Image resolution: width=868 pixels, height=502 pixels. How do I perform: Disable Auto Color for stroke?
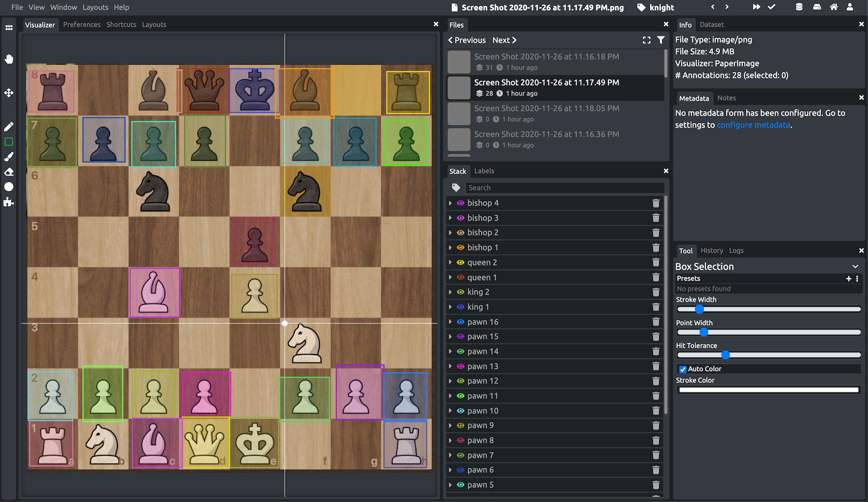682,369
